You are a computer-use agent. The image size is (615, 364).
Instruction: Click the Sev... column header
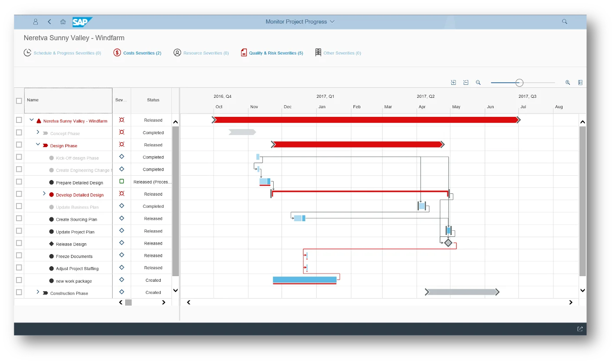tap(121, 100)
